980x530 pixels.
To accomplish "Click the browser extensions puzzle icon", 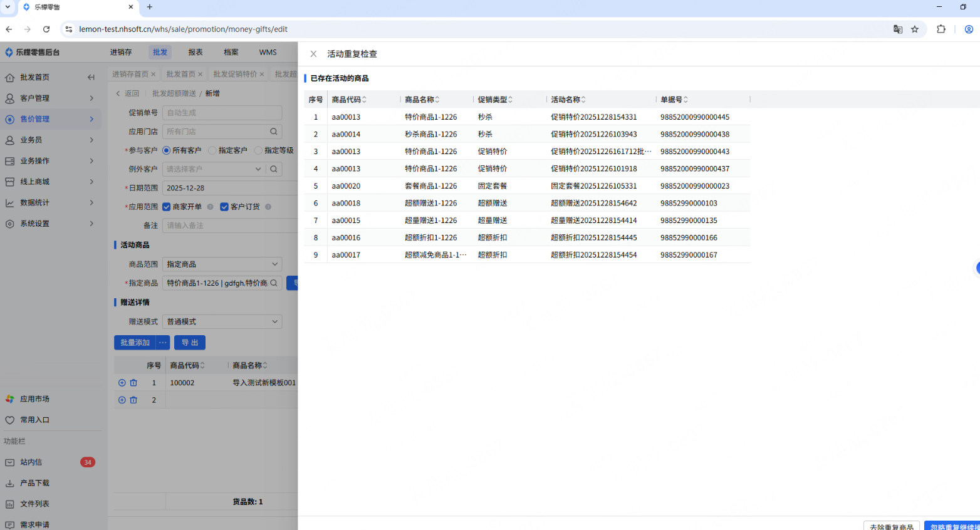I will coord(941,29).
